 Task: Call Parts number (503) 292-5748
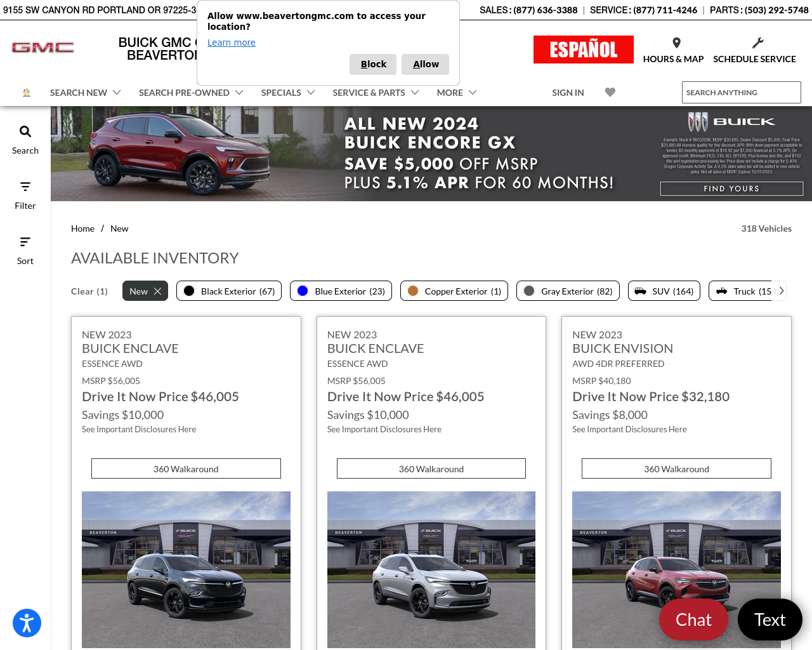pyautogui.click(x=776, y=10)
